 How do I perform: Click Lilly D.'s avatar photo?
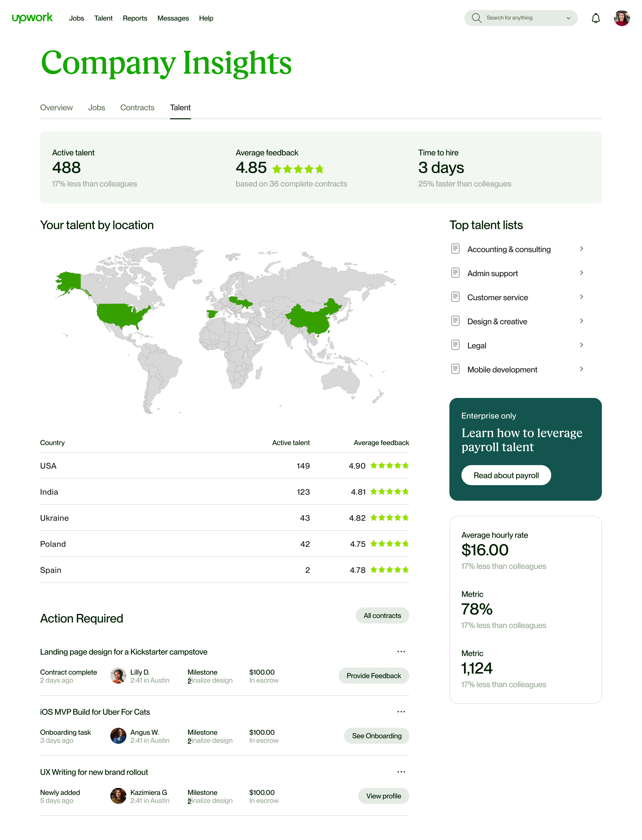pyautogui.click(x=118, y=675)
